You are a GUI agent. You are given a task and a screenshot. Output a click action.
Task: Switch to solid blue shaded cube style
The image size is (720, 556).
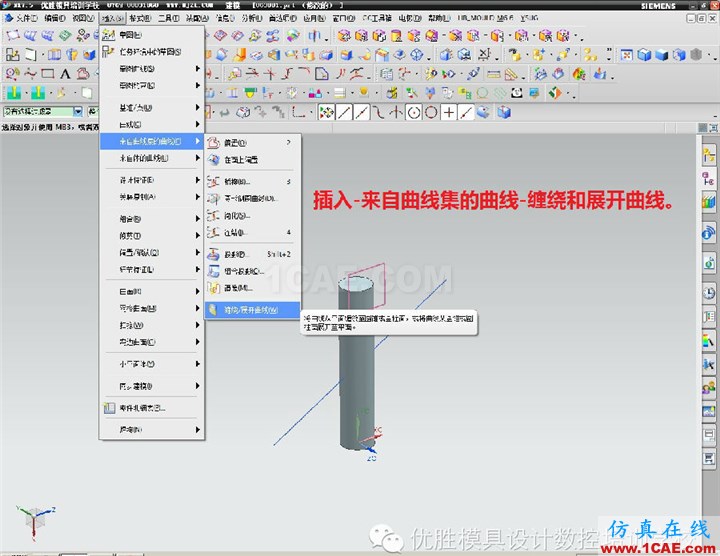click(x=661, y=55)
